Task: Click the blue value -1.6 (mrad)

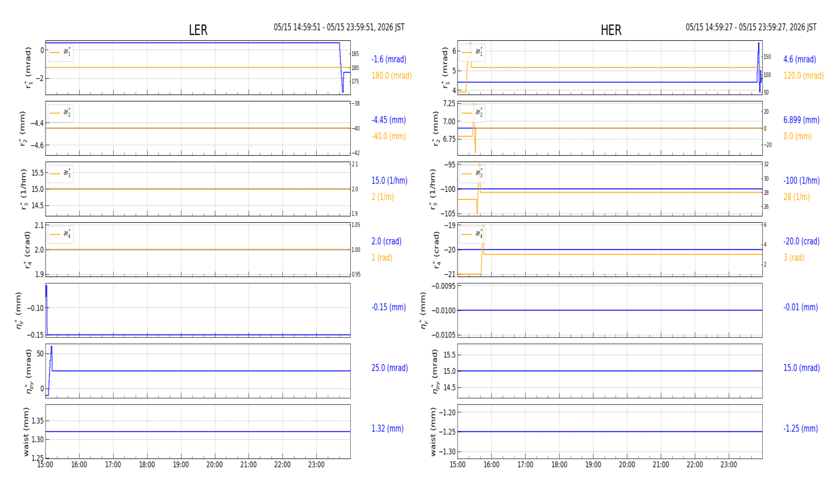Action: point(389,60)
